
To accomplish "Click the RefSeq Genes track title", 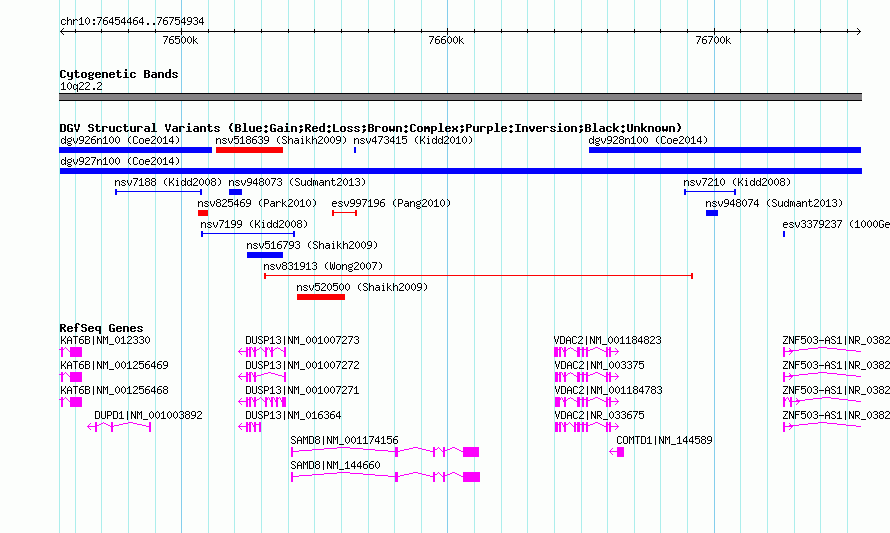I will click(x=102, y=328).
